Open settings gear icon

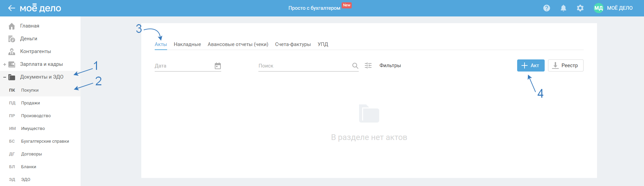pyautogui.click(x=580, y=8)
